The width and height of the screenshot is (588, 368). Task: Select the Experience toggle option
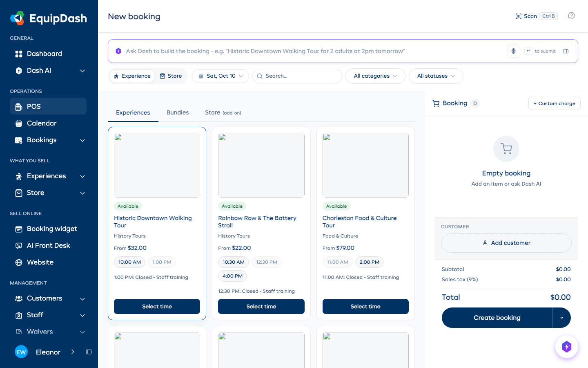click(x=132, y=76)
